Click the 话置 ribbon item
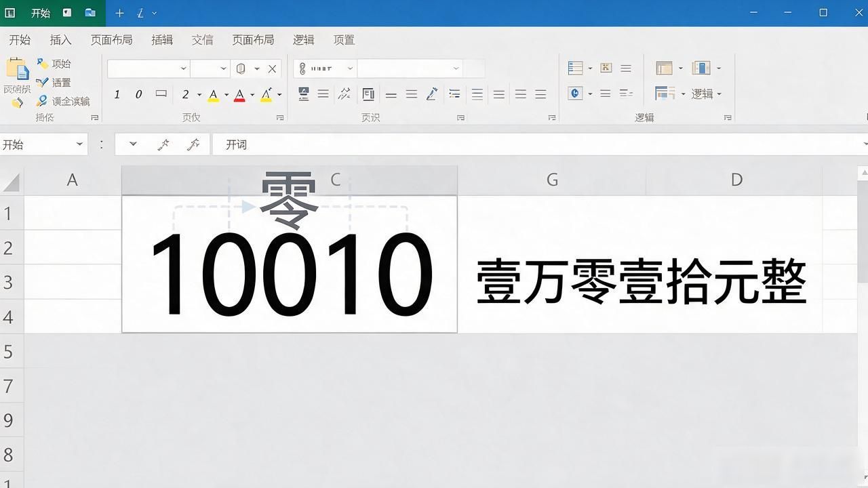 (x=54, y=82)
